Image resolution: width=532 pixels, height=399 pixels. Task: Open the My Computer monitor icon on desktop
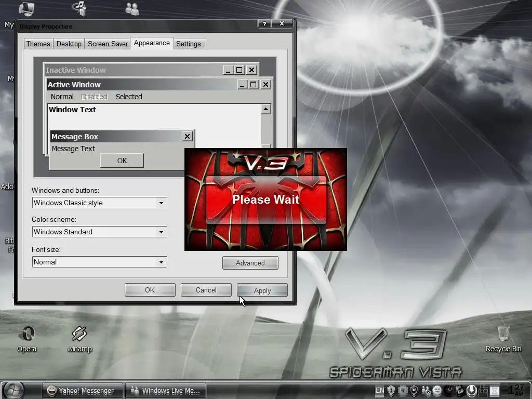coord(26,8)
